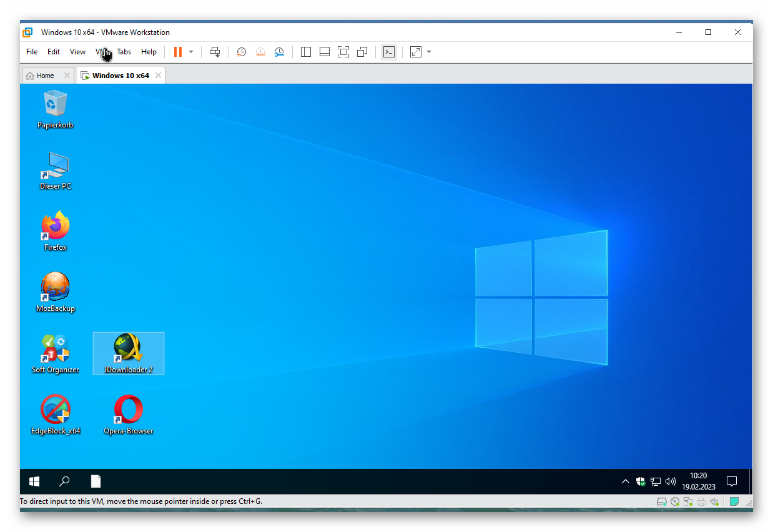Revert VM to previous snapshot icon

pyautogui.click(x=260, y=52)
